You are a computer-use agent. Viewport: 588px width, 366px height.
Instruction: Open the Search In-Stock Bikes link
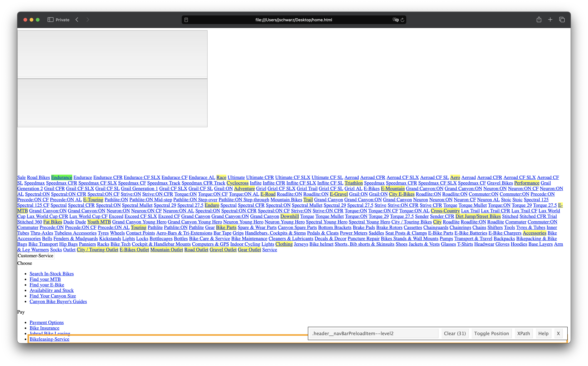52,274
